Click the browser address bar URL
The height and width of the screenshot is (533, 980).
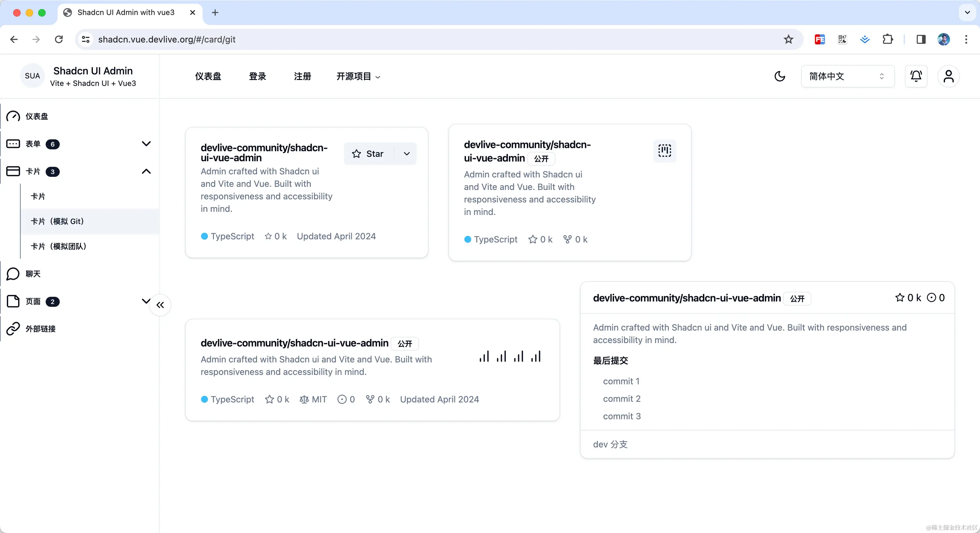point(167,39)
